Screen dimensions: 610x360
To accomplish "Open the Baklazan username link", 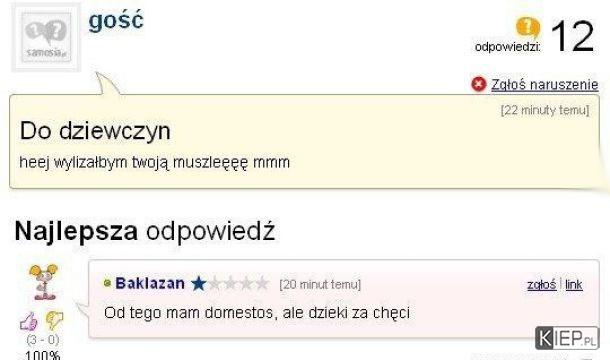I will 150,283.
